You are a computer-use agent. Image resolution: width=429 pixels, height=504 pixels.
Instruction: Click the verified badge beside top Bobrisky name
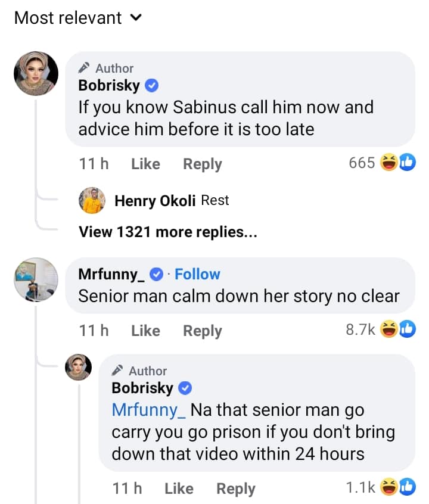(x=152, y=86)
